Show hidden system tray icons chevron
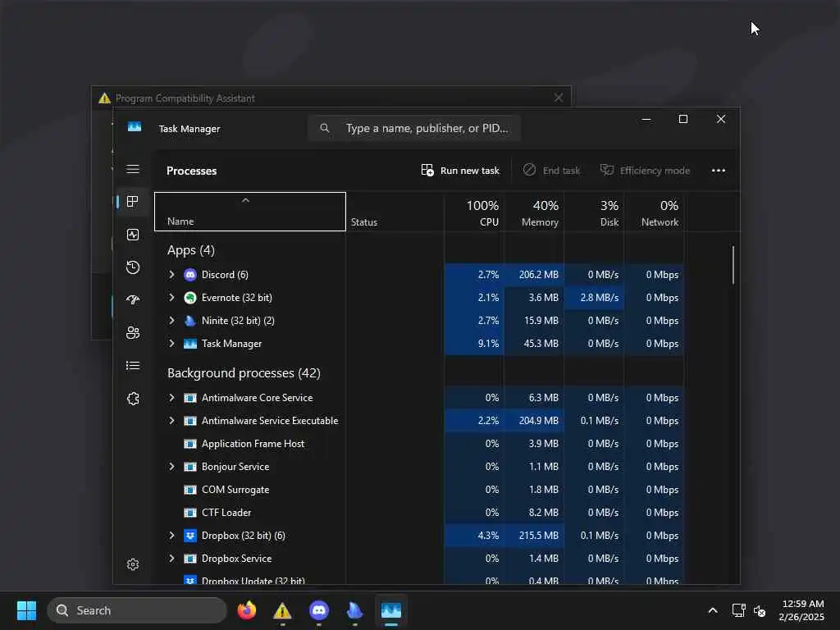 pos(713,610)
